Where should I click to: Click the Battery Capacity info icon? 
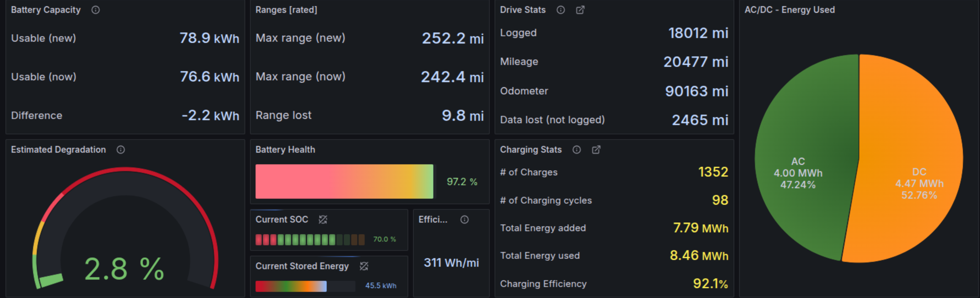[x=96, y=10]
